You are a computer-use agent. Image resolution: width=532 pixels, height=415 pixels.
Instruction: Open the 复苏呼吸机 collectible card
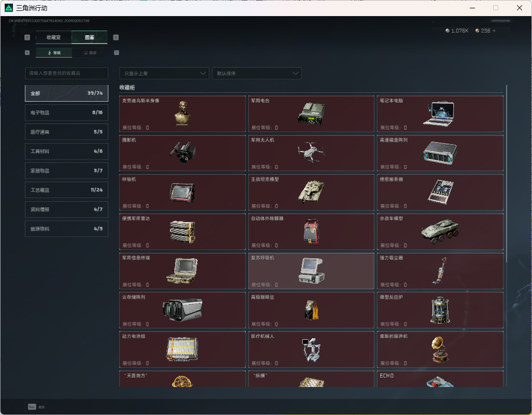(x=311, y=271)
